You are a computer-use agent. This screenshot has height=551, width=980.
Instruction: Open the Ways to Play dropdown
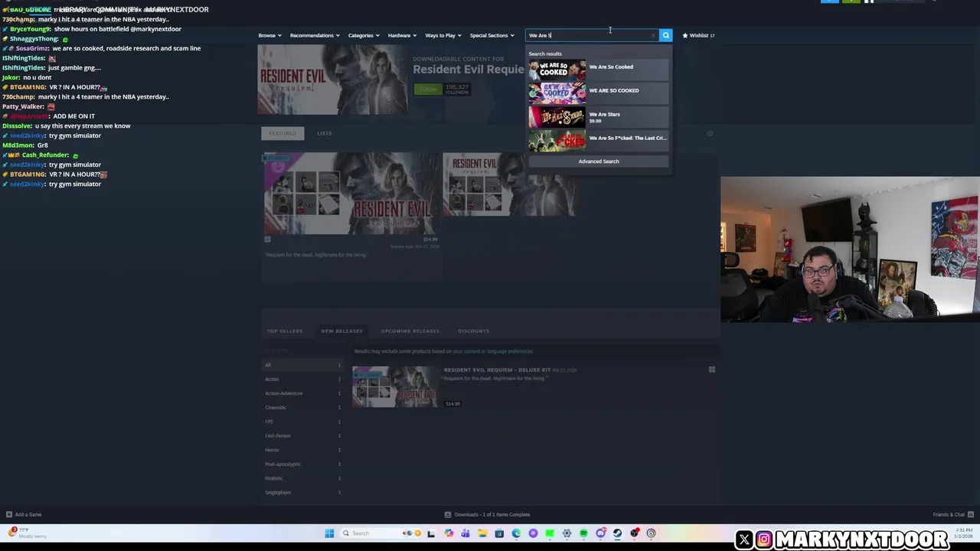pos(443,35)
